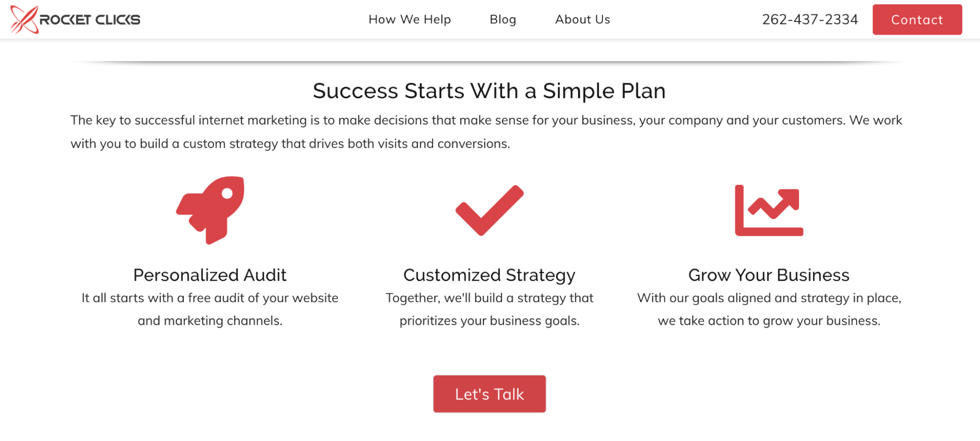980x441 pixels.
Task: Select the Customized Strategy heading
Action: 489,275
